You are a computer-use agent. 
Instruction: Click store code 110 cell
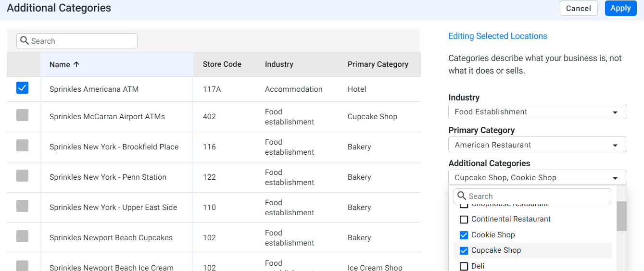point(210,208)
